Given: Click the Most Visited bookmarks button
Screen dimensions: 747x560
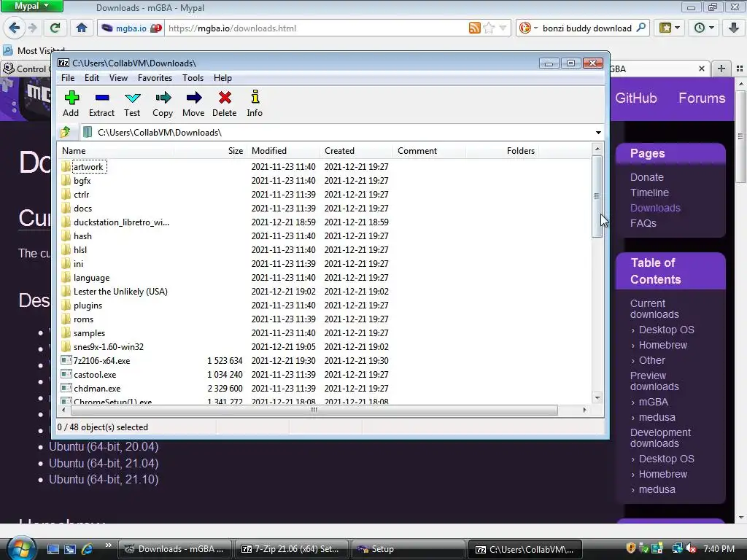Looking at the screenshot, I should click(x=34, y=50).
